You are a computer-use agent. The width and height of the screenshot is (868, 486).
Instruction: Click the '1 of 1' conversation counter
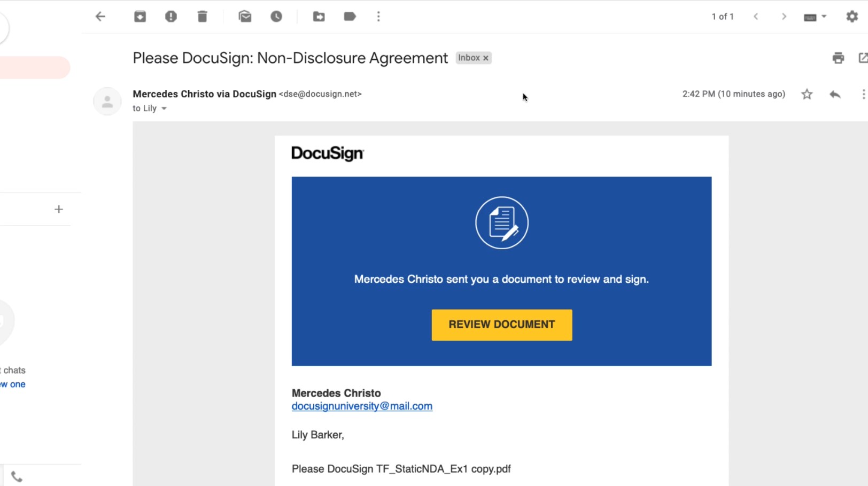point(723,17)
